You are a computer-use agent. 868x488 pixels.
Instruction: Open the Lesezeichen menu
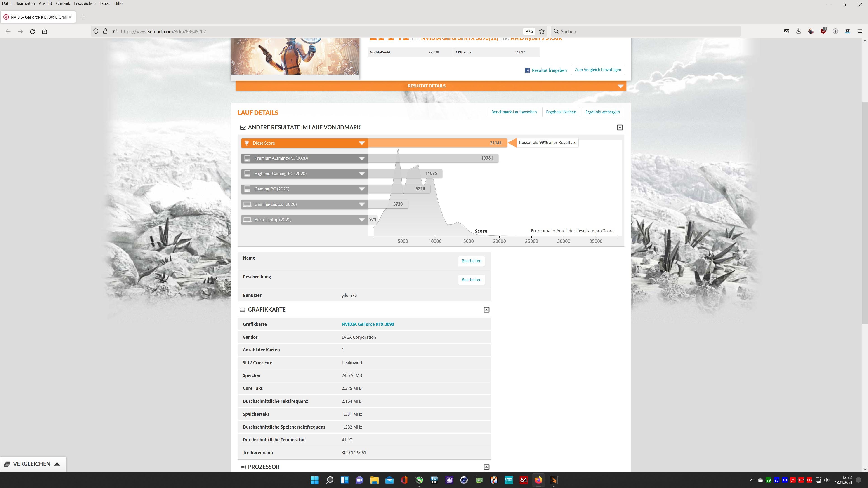click(x=85, y=3)
